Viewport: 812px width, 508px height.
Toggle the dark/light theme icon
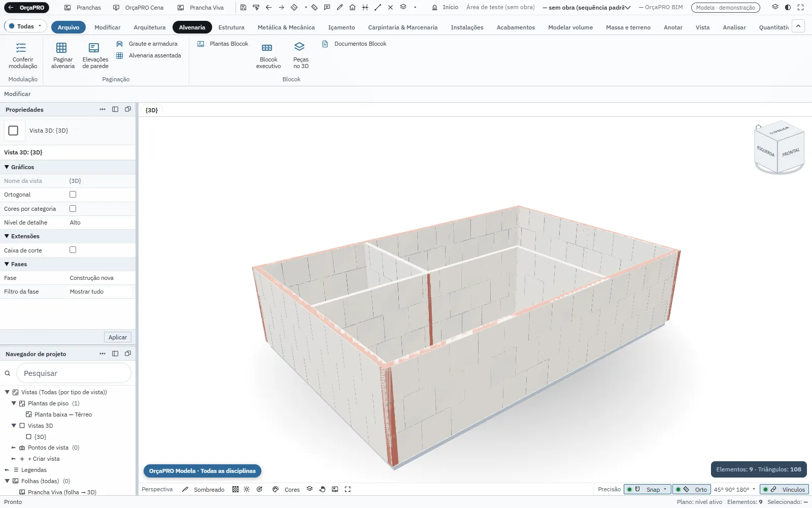pyautogui.click(x=788, y=8)
